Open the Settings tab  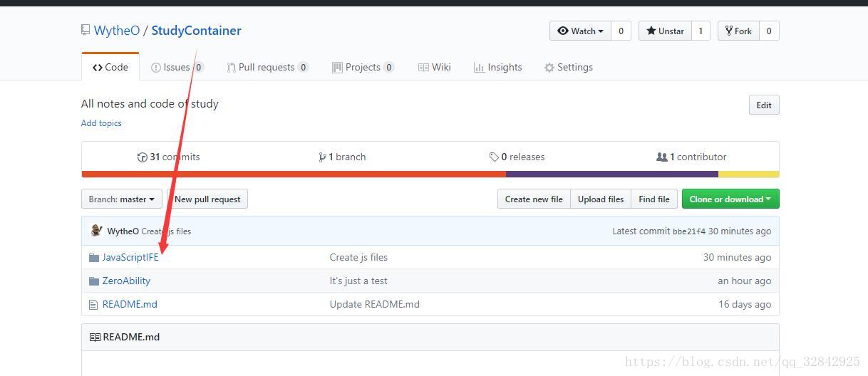[568, 67]
